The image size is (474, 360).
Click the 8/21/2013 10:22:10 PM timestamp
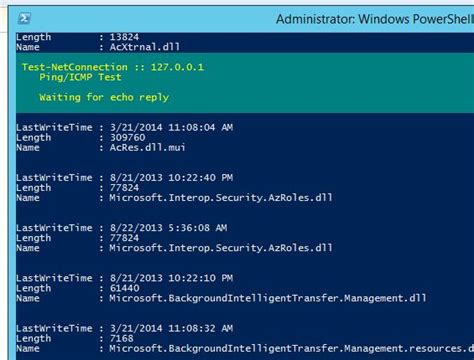(x=171, y=278)
